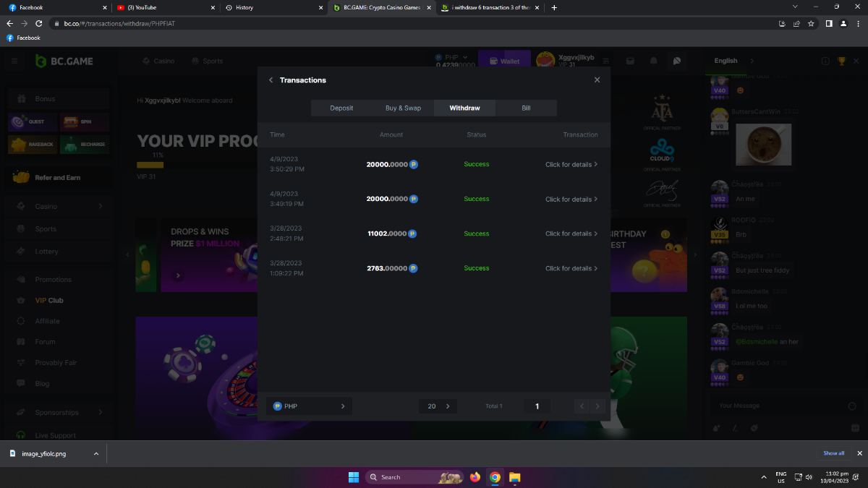Bookmark this page with star icon
This screenshot has height=488, width=868.
coord(811,23)
